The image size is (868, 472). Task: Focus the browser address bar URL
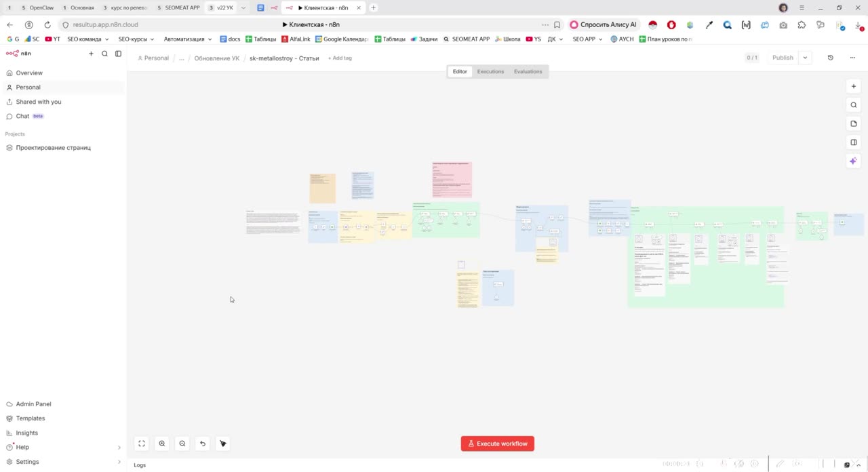[x=106, y=24]
